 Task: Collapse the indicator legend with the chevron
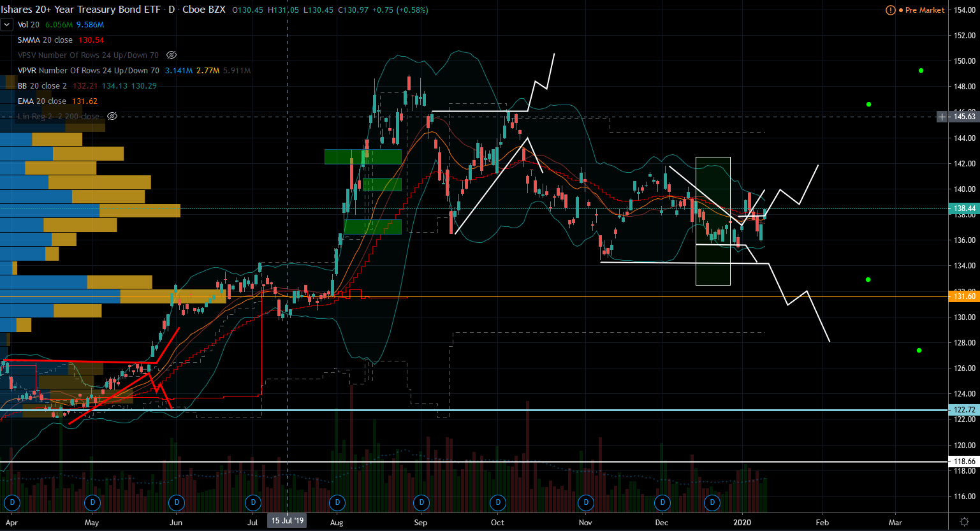[x=6, y=25]
